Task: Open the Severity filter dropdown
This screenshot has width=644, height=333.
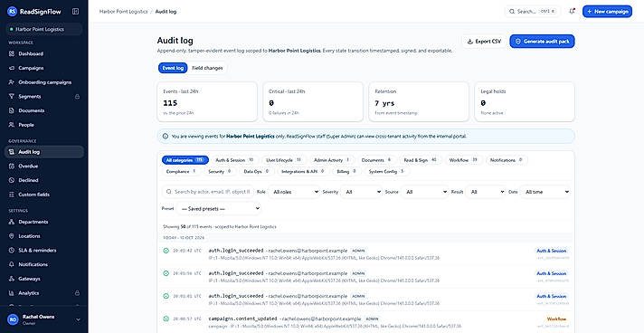Action: tap(362, 192)
